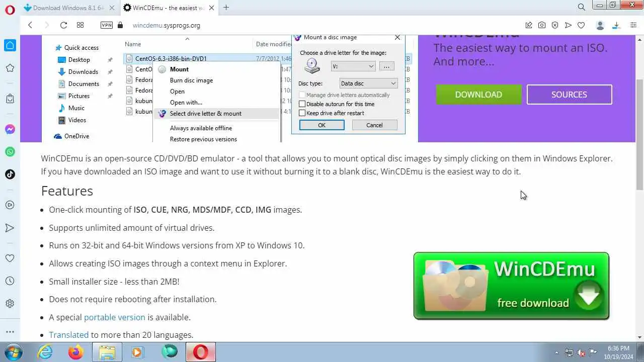Open the Player sidebar icon
644x362 pixels.
click(10, 205)
